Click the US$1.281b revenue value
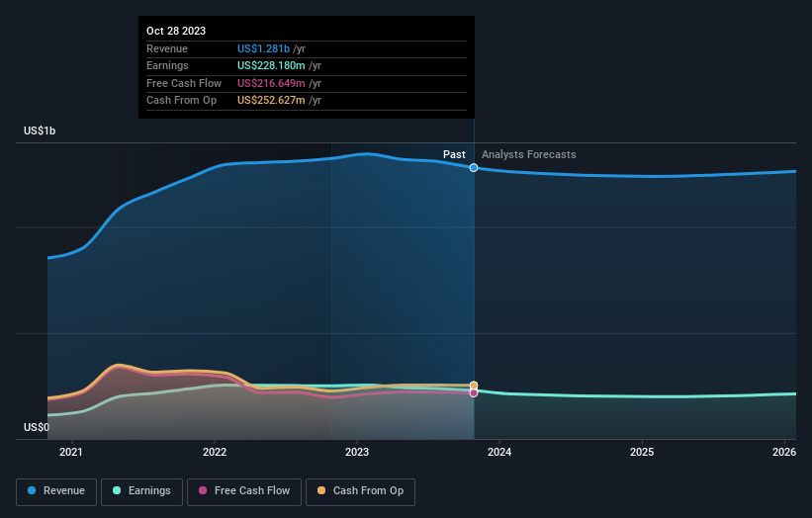This screenshot has width=812, height=518. [264, 48]
